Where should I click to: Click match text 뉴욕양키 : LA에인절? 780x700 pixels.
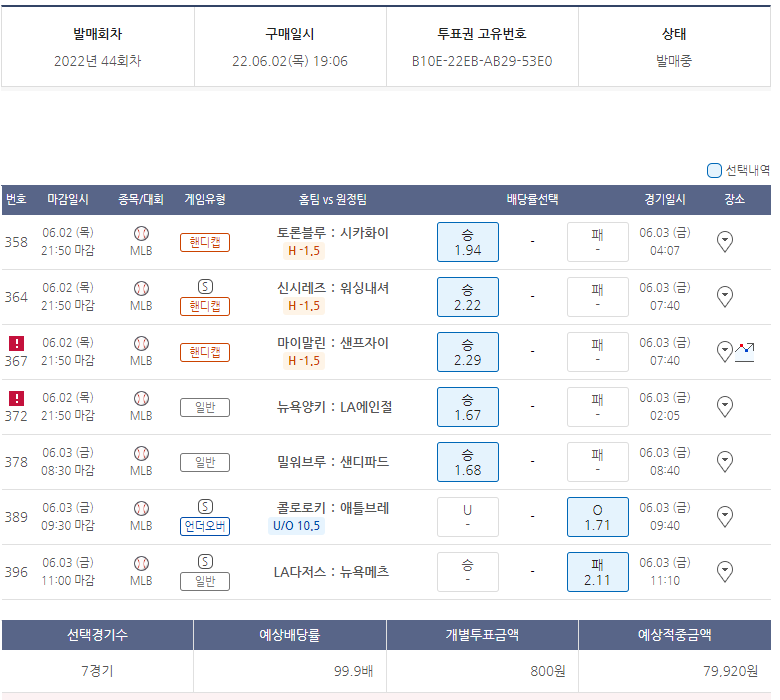coord(334,407)
